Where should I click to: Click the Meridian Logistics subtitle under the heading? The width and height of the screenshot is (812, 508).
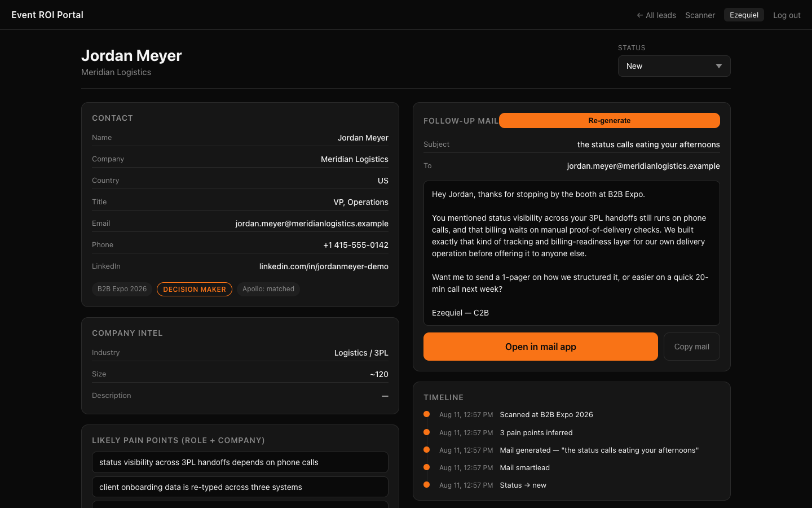pos(116,72)
